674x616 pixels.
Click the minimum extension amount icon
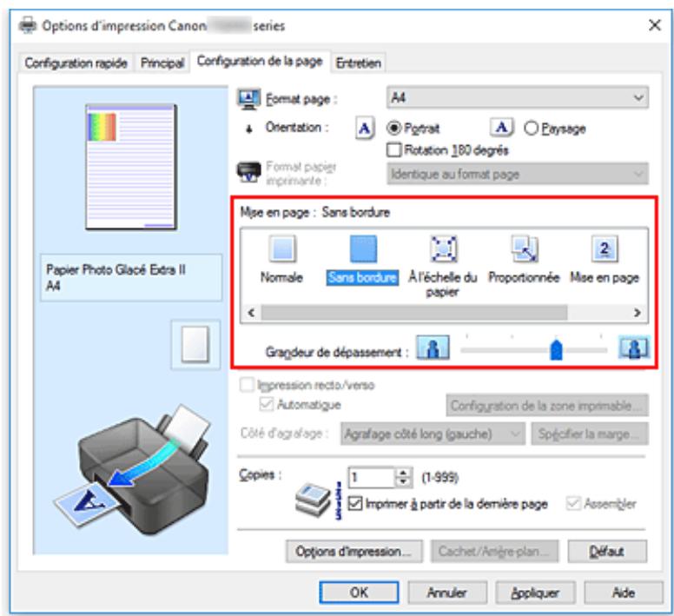tap(433, 348)
